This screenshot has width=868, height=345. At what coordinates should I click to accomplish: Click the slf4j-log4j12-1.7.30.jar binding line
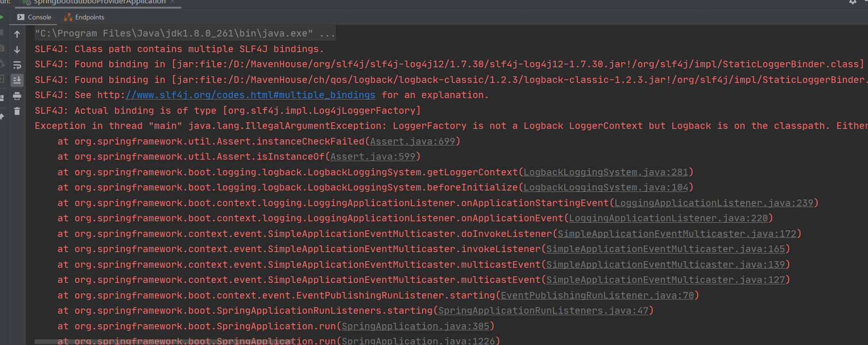click(449, 64)
